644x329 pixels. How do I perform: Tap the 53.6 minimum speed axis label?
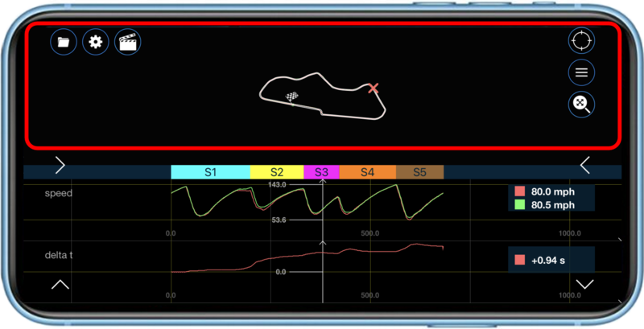click(279, 220)
